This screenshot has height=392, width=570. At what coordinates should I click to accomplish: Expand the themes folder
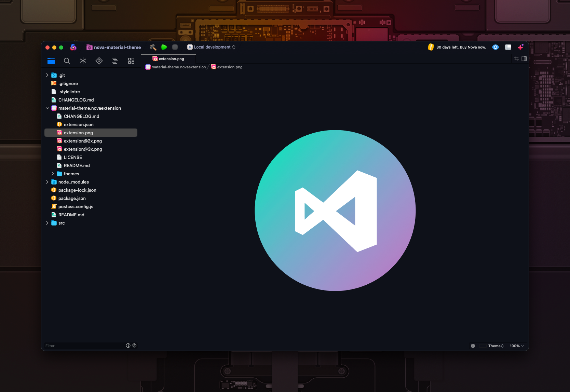pos(53,174)
